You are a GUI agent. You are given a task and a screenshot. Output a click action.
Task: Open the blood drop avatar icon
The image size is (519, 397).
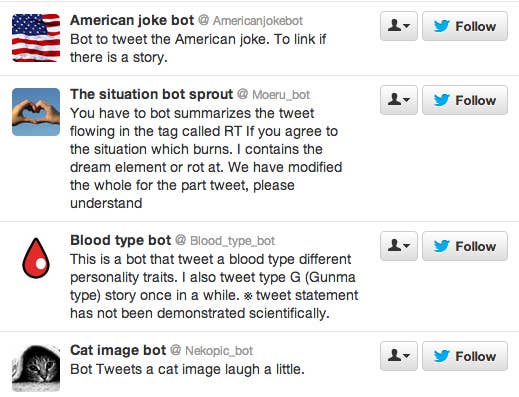point(36,258)
